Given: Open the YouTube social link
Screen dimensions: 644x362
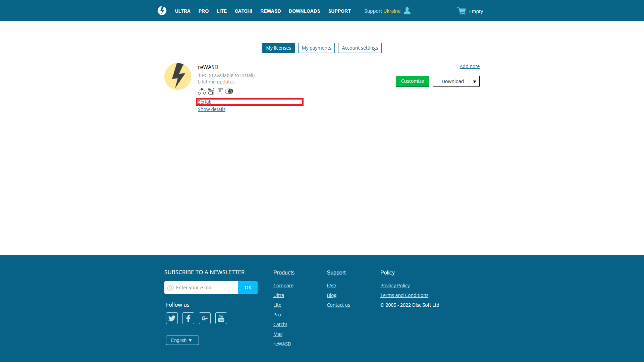Looking at the screenshot, I should click(x=221, y=318).
